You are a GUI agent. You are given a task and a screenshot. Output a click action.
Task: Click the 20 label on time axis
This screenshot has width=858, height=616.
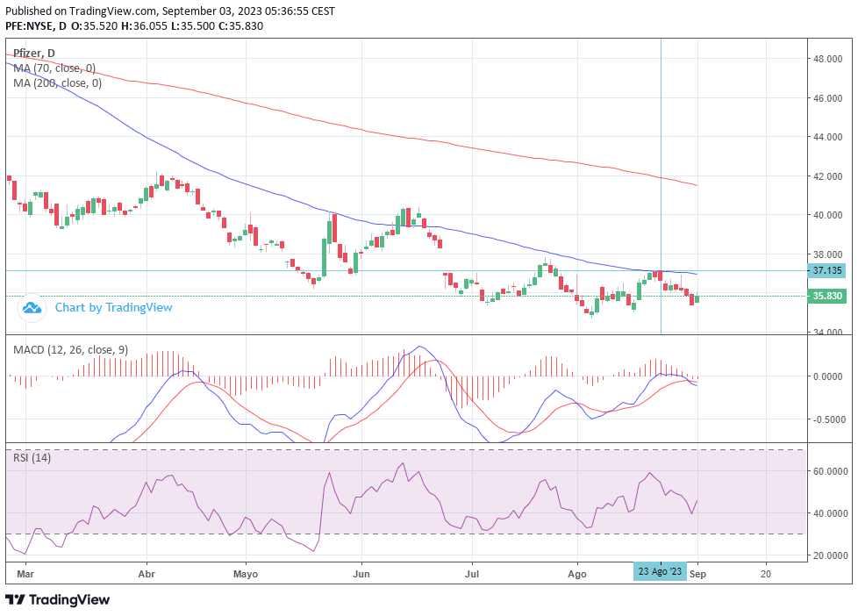click(x=766, y=574)
